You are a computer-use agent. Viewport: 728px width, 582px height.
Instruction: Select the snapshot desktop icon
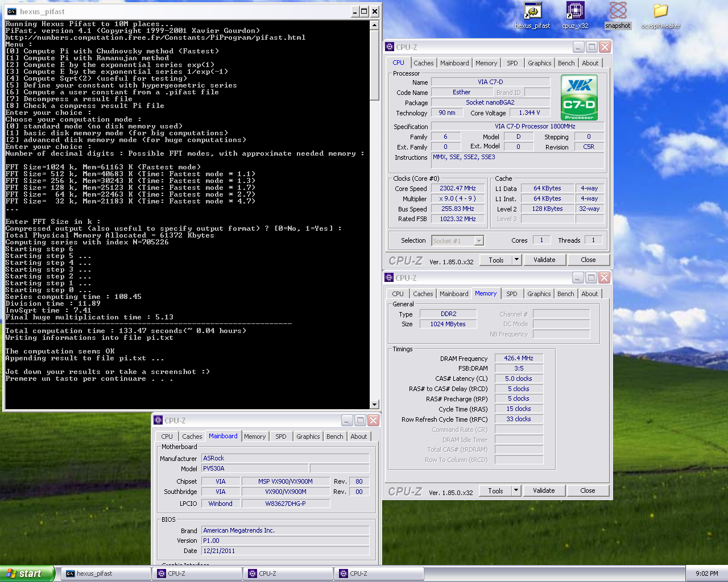(x=618, y=11)
